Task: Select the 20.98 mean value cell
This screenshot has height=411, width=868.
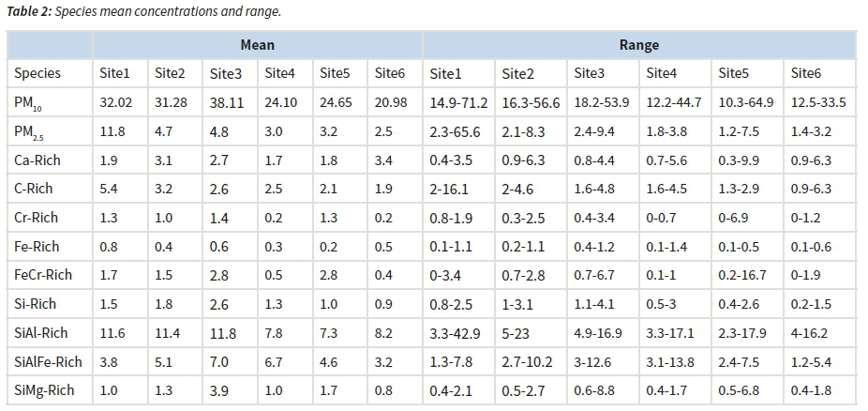Action: pyautogui.click(x=390, y=102)
